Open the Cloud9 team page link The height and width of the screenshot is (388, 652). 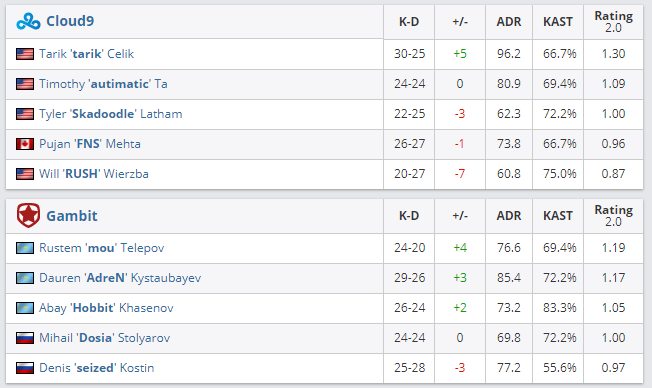70,21
